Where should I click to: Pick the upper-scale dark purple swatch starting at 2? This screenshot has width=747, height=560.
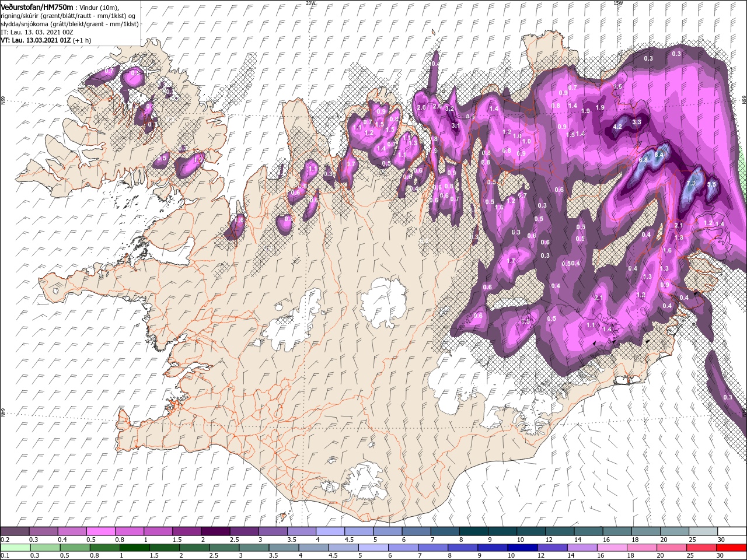coord(215,531)
